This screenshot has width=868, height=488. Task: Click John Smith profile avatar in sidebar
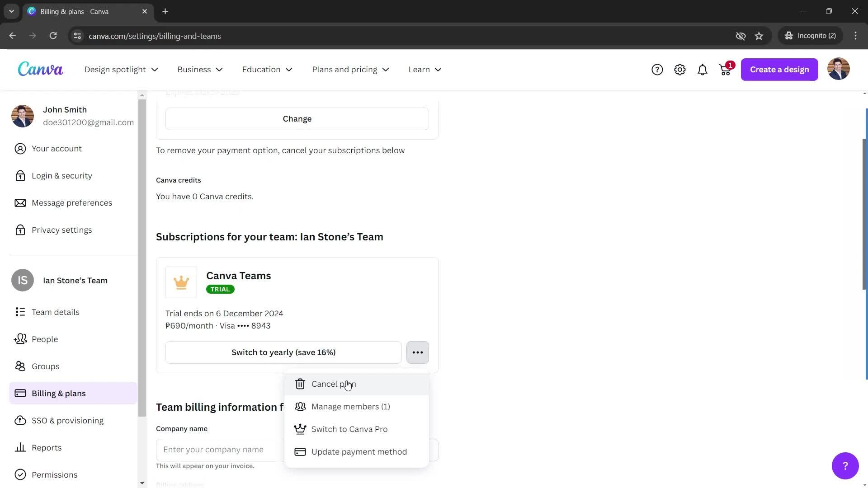(x=23, y=116)
